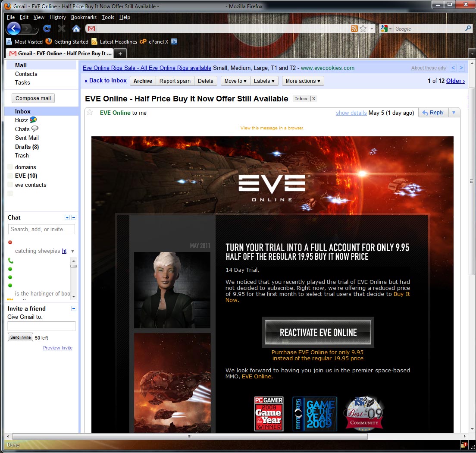Reload the page with the refresh icon
The height and width of the screenshot is (453, 476).
coord(47,28)
